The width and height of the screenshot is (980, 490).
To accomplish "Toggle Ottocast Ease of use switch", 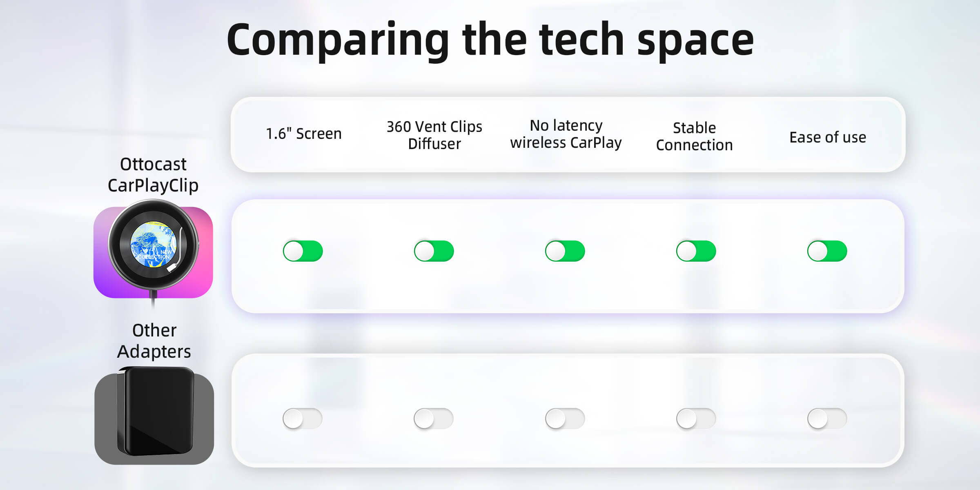I will (x=827, y=251).
